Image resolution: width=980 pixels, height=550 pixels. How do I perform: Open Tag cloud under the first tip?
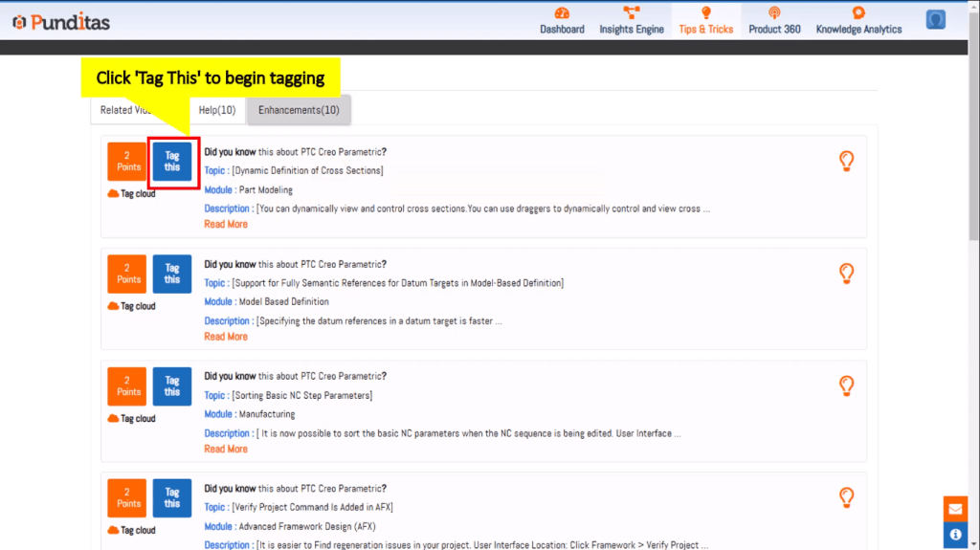coord(132,194)
